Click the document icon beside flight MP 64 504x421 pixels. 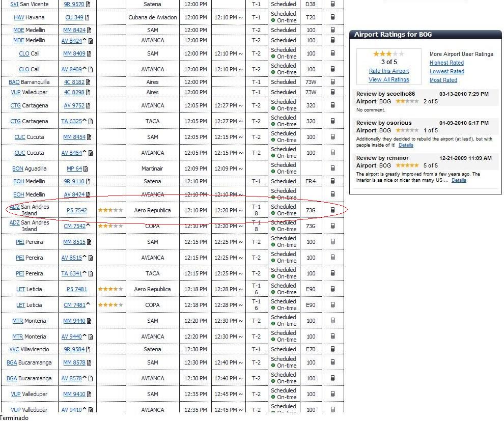[86, 169]
